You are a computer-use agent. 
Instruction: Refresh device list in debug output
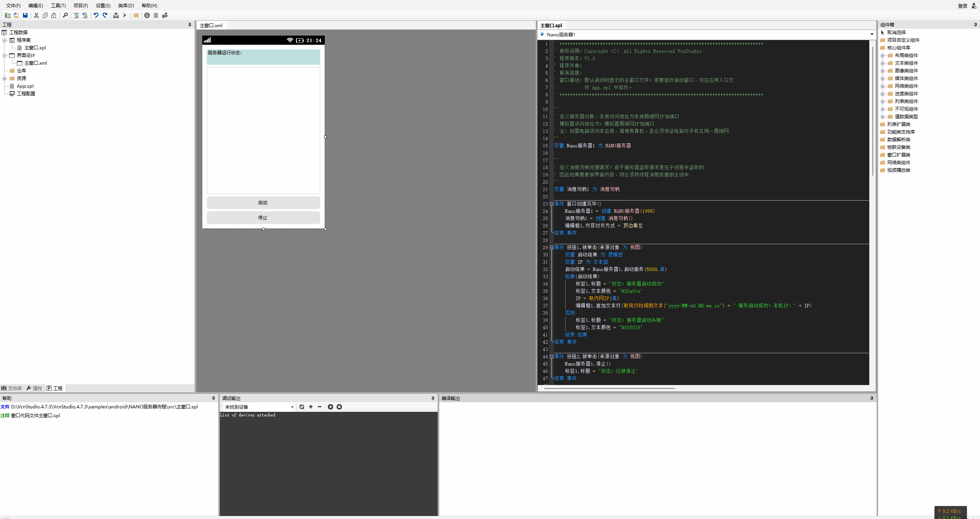[302, 407]
